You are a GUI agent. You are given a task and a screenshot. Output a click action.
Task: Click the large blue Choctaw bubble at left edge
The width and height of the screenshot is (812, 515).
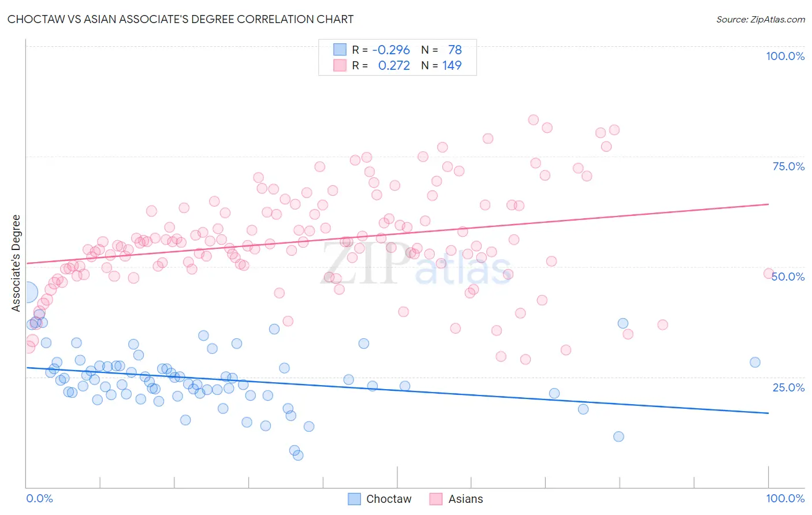[x=26, y=293]
